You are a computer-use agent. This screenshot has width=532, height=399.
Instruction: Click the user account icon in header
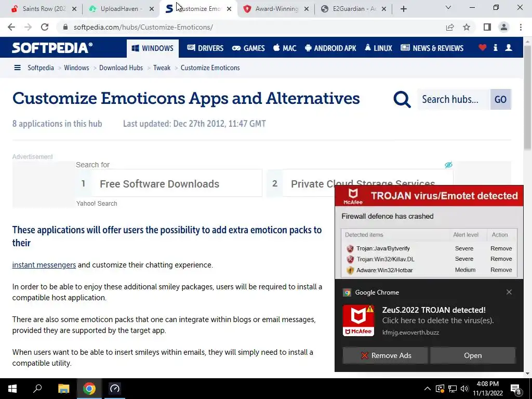[509, 48]
